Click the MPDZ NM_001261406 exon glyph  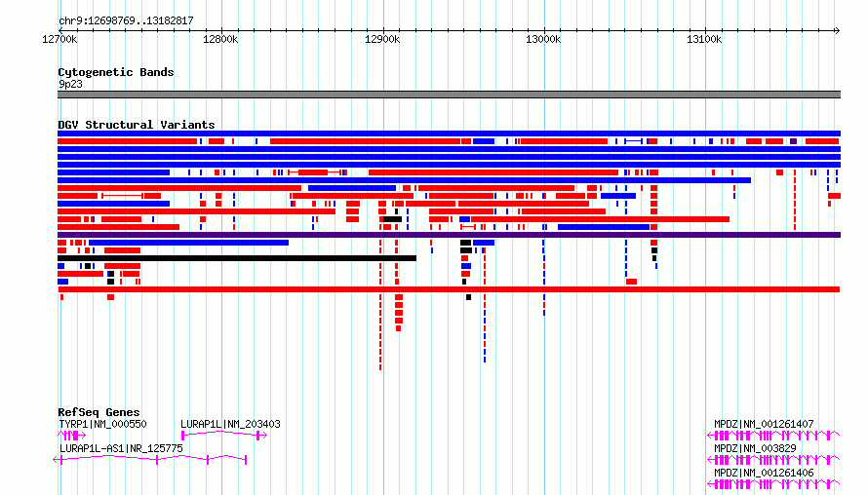point(774,484)
